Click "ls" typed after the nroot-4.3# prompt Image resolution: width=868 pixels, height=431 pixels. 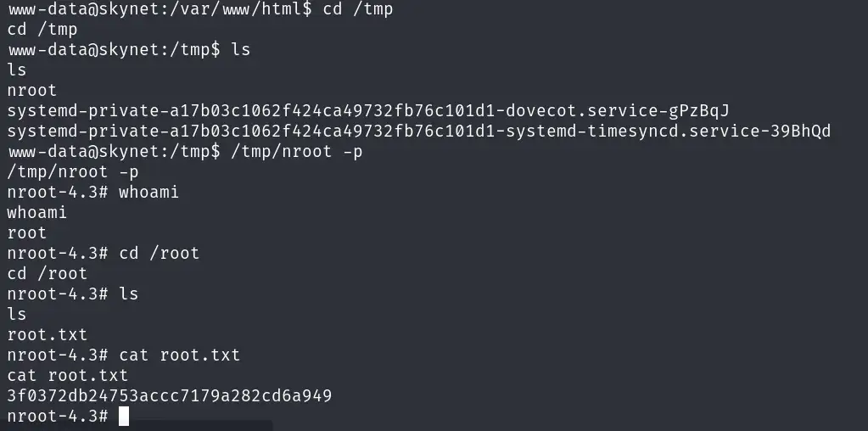click(x=128, y=294)
